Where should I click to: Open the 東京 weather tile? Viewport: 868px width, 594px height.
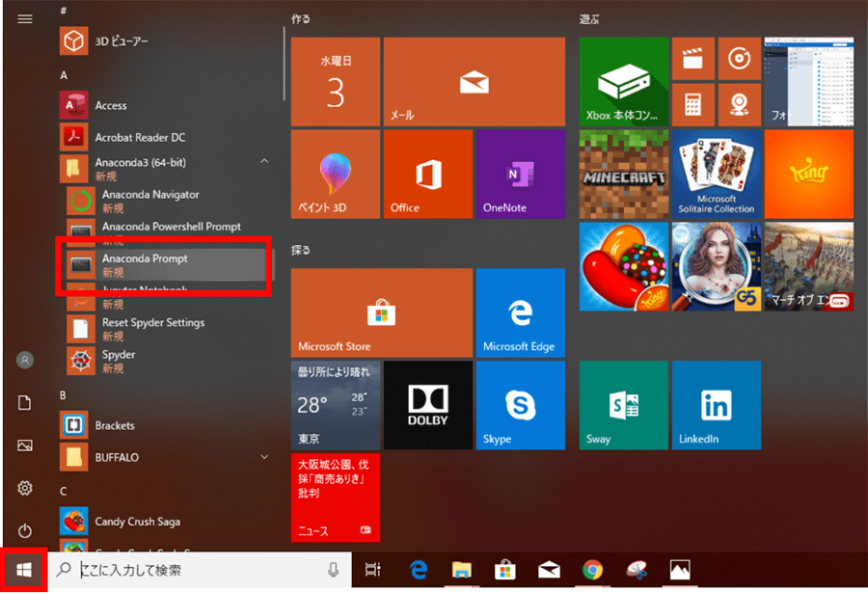[336, 405]
